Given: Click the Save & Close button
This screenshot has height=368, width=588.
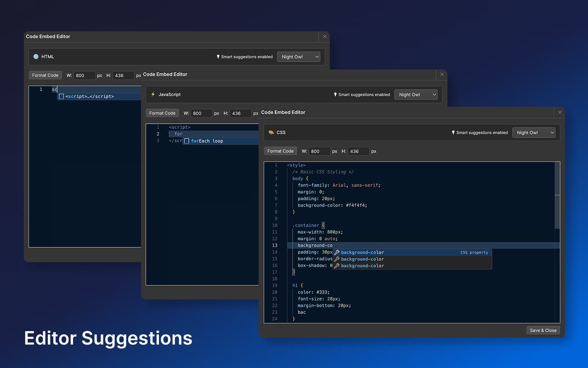Looking at the screenshot, I should pos(543,330).
